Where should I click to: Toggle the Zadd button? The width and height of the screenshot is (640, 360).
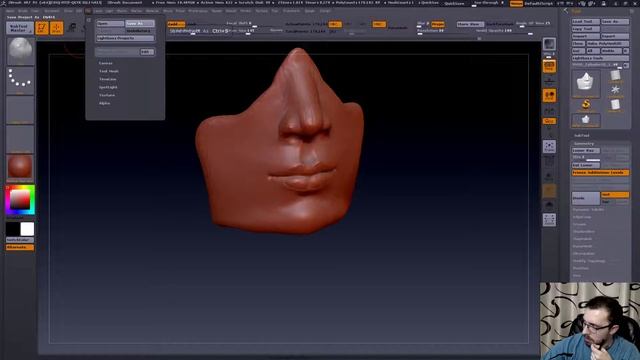176,24
